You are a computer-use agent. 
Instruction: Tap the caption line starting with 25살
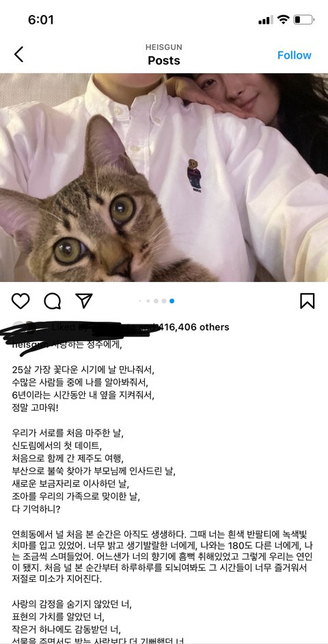[83, 369]
